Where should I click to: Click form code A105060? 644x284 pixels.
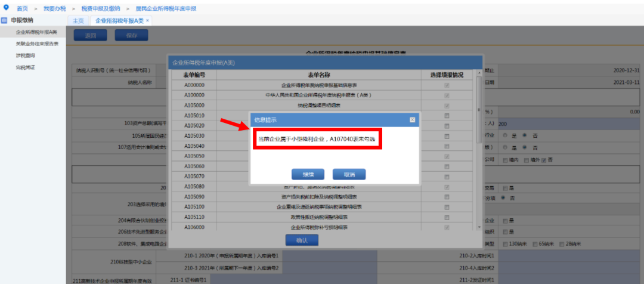(x=194, y=166)
